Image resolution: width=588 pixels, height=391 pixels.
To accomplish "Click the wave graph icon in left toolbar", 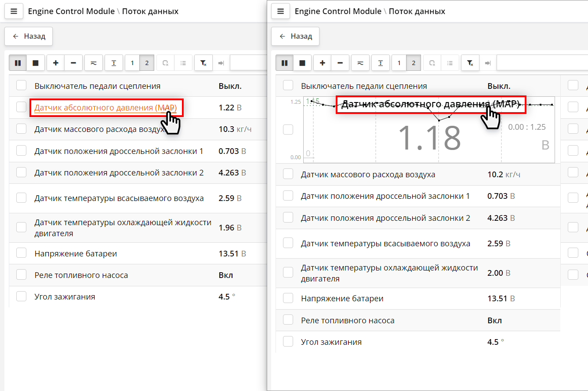I will (x=94, y=63).
